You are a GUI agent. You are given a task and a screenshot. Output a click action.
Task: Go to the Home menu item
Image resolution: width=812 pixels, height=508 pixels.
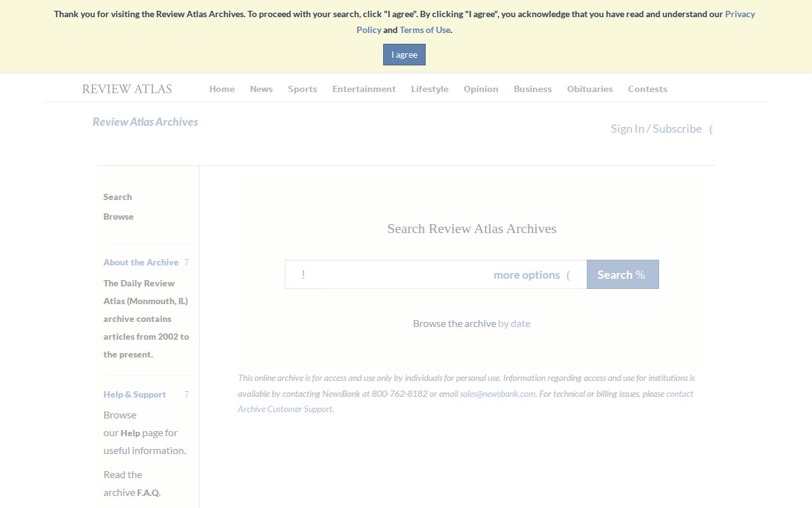tap(222, 89)
